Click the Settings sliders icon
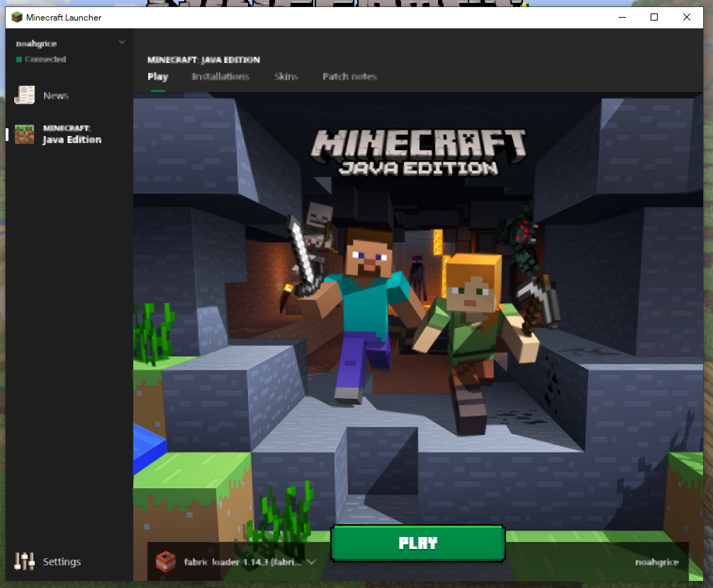This screenshot has height=588, width=713. pos(25,561)
